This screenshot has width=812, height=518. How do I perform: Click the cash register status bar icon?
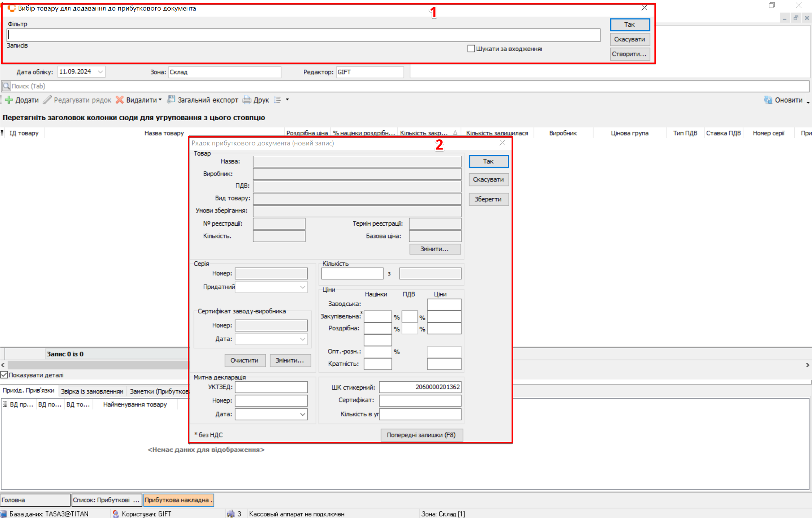230,514
